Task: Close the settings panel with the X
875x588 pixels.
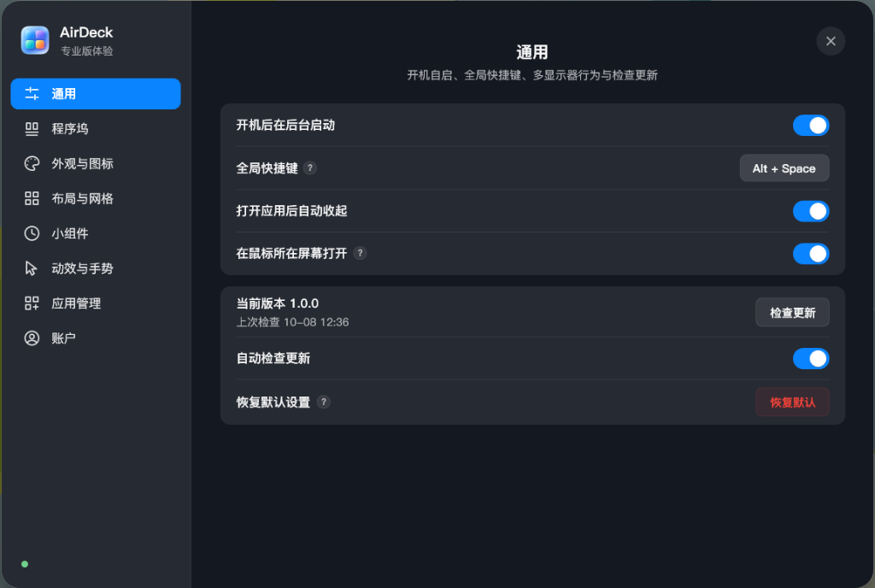Action: tap(831, 41)
